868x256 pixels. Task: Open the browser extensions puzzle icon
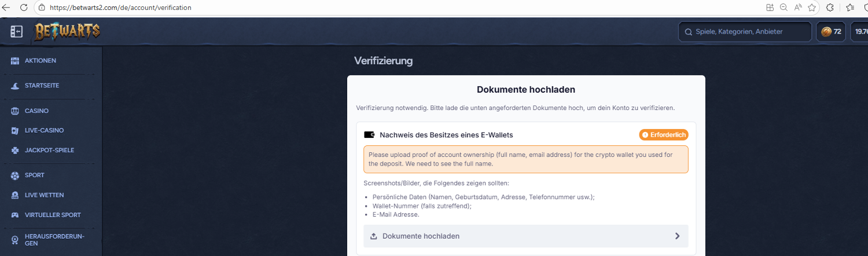point(830,8)
